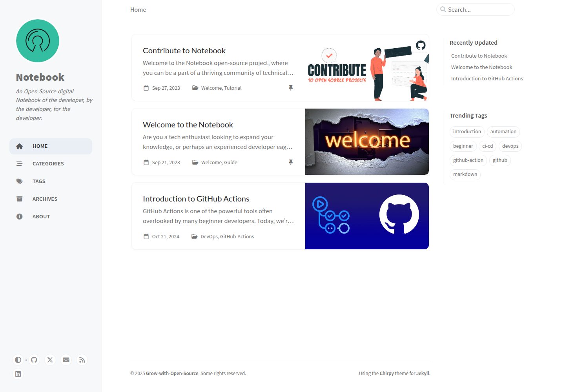Screen dimensions: 565x392
Task: Click the Notebook site title in sidebar
Action: tap(40, 77)
